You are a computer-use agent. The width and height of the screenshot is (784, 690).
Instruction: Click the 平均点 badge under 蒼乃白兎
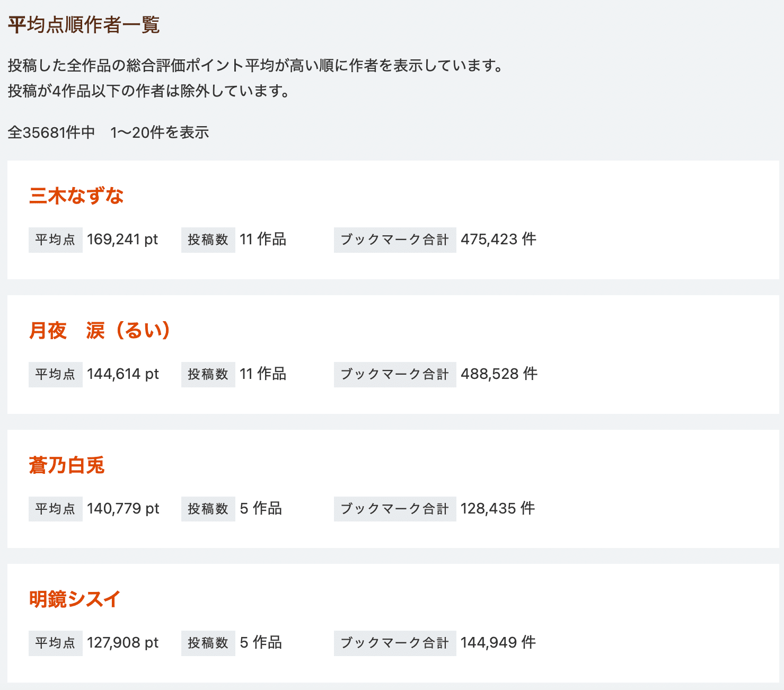point(55,509)
